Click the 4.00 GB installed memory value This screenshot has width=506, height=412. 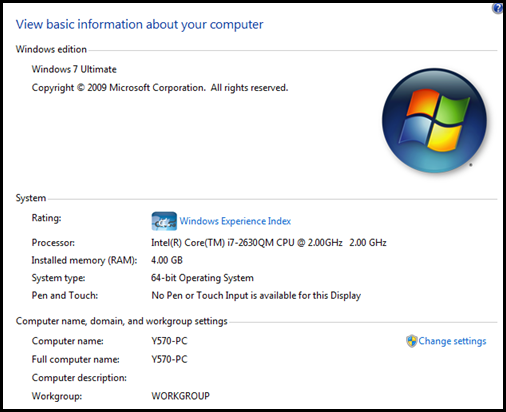(x=167, y=260)
